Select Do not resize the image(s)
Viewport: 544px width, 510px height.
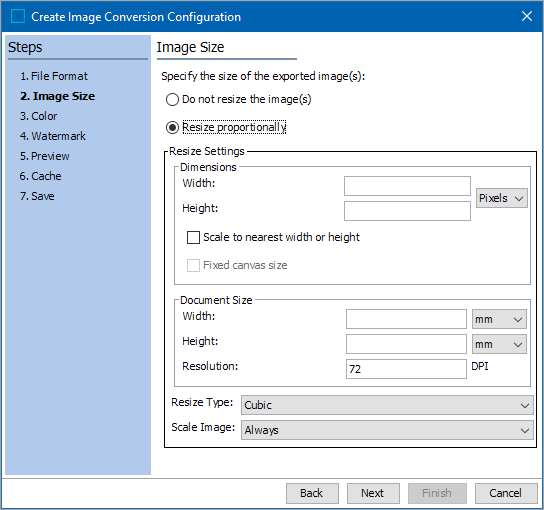tap(172, 100)
